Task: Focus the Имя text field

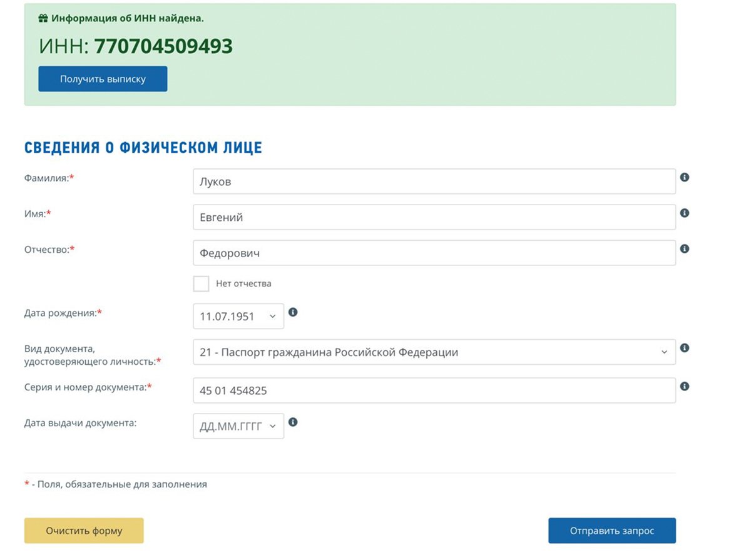Action: [x=434, y=217]
